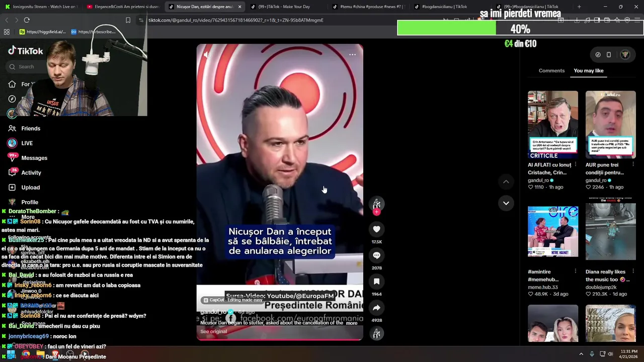The width and height of the screenshot is (644, 362).
Task: Open the volume tray icon
Action: click(610, 354)
